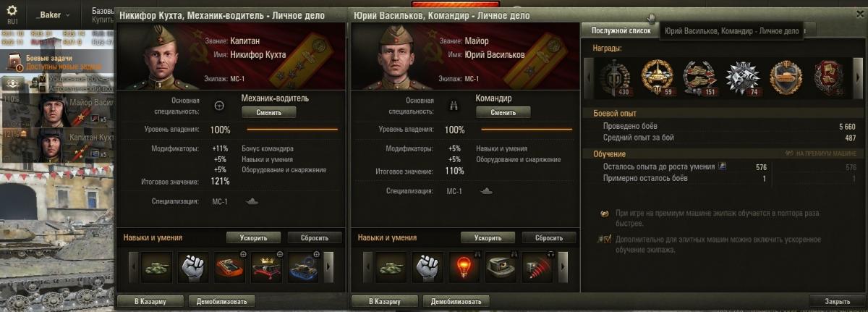
Task: Show previous awards with left arrow
Action: click(x=589, y=75)
